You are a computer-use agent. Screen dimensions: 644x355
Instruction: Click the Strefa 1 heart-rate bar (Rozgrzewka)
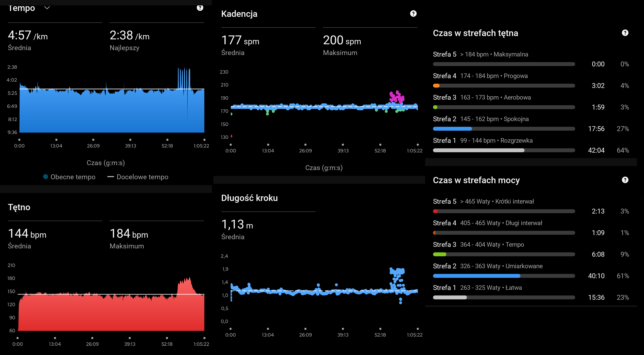click(x=478, y=150)
